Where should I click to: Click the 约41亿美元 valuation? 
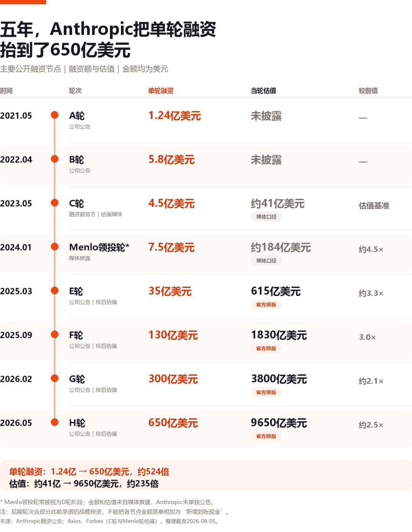tap(278, 203)
